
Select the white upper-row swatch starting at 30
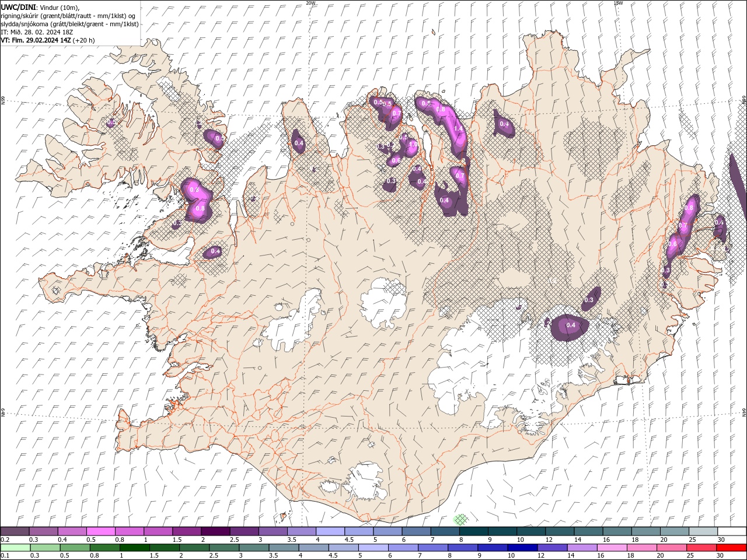click(x=732, y=531)
